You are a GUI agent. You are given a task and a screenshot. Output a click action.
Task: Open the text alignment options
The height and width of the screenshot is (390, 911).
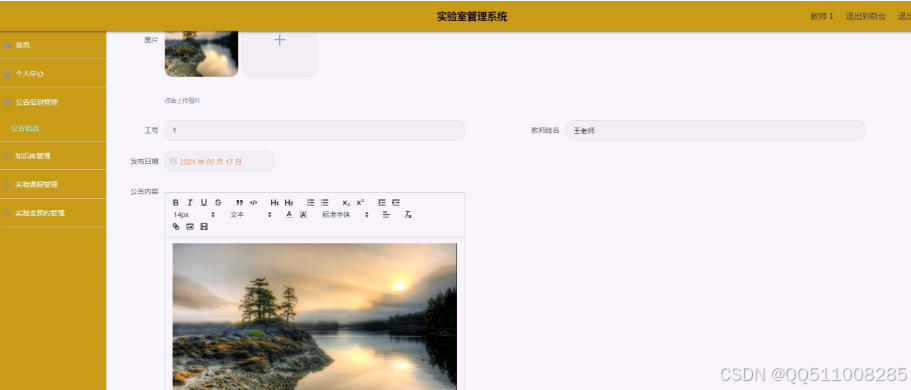click(386, 214)
